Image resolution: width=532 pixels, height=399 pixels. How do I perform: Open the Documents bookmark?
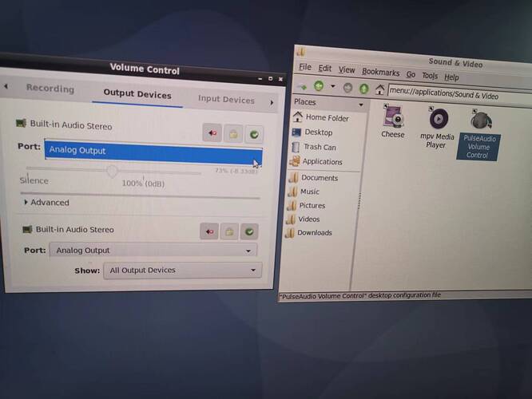point(313,178)
